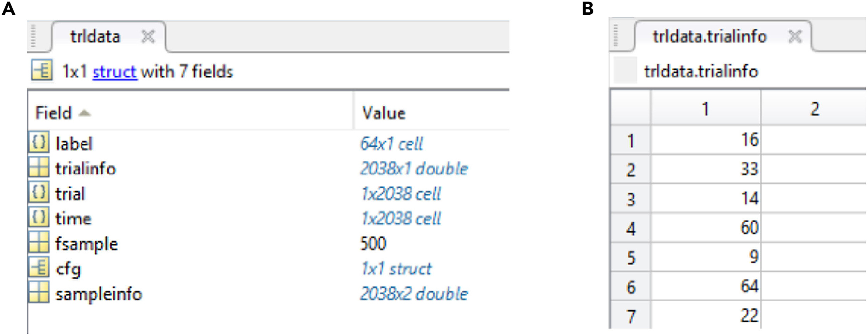
Task: Close the trldata.trialinfo tab
Action: pyautogui.click(x=795, y=36)
